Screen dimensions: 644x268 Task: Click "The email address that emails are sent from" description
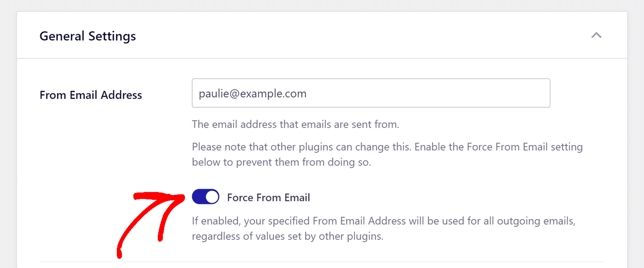click(295, 124)
